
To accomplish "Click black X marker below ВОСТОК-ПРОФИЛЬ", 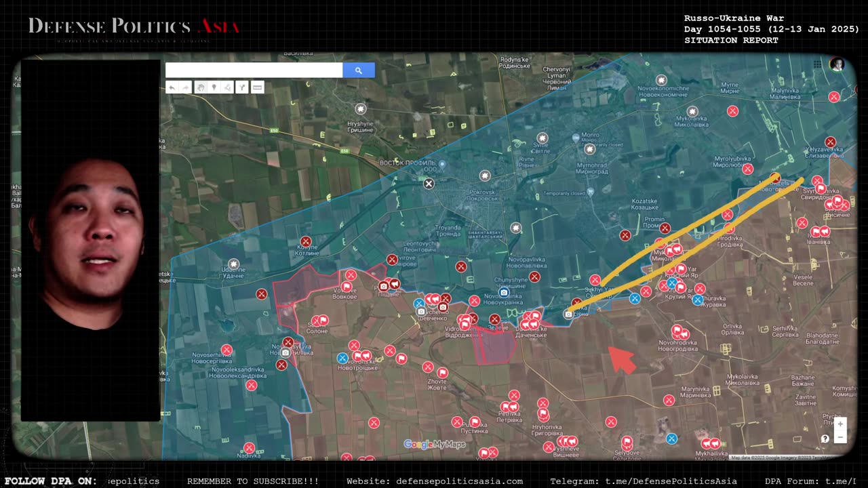I will tap(429, 184).
